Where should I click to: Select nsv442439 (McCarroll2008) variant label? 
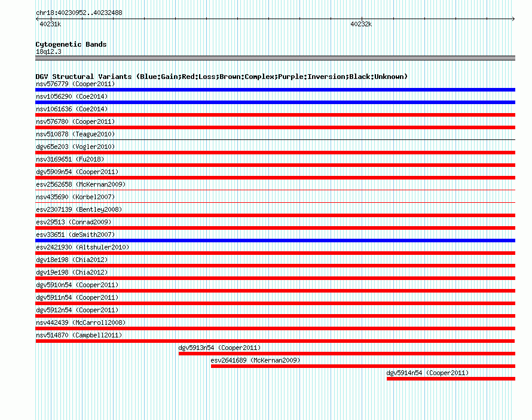[x=81, y=322]
